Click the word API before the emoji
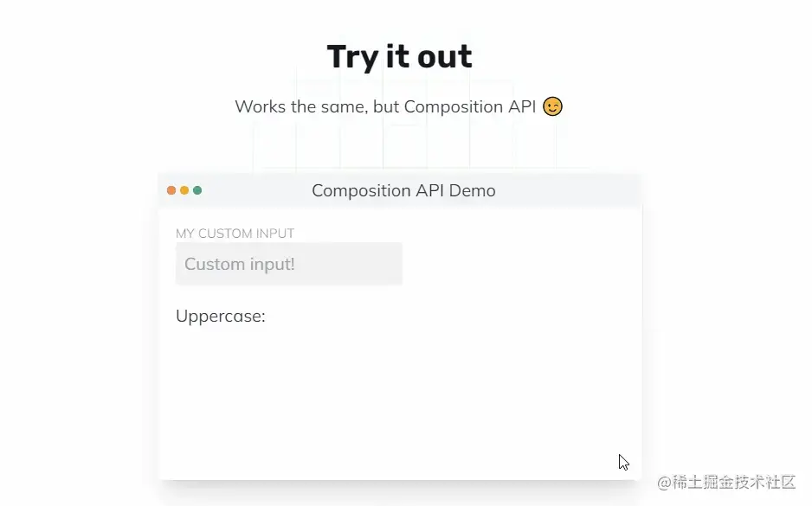This screenshot has height=506, width=812. (521, 106)
